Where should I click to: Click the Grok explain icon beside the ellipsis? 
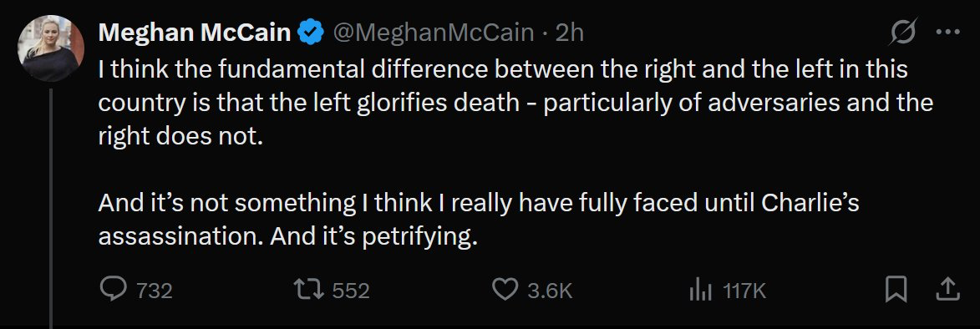(902, 32)
